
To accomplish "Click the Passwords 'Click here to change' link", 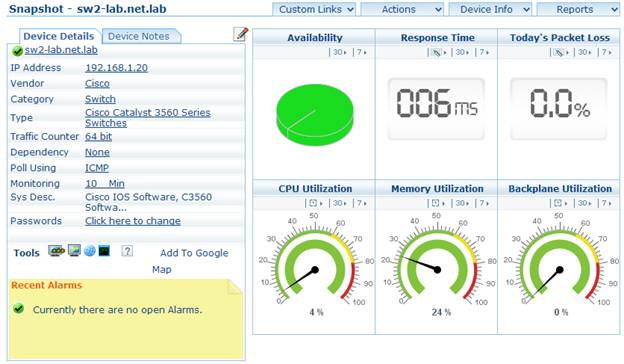I will pyautogui.click(x=133, y=221).
